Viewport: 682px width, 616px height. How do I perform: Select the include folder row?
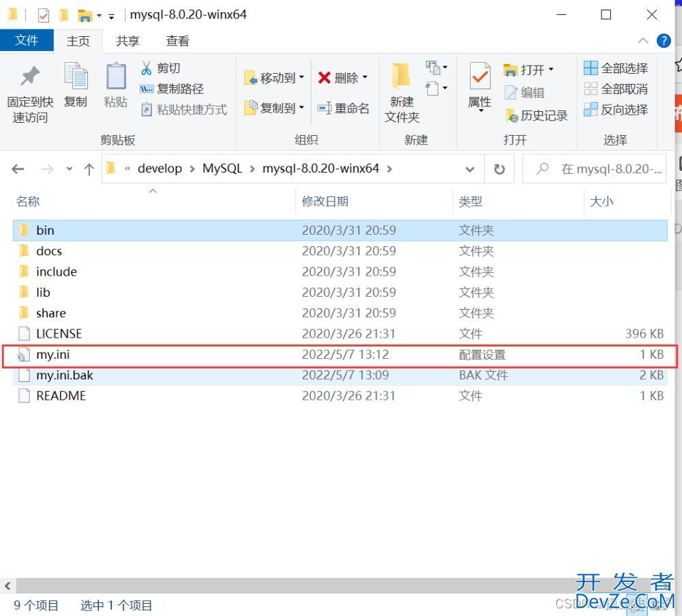pyautogui.click(x=340, y=272)
